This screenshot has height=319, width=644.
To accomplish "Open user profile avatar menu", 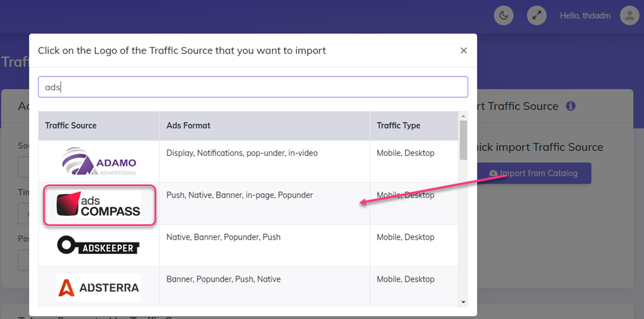I will pyautogui.click(x=629, y=15).
